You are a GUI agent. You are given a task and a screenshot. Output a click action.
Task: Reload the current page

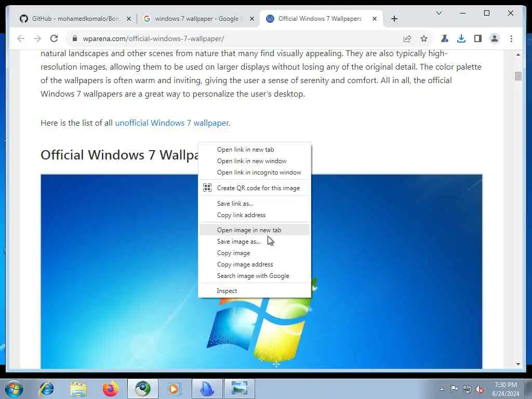click(x=54, y=38)
